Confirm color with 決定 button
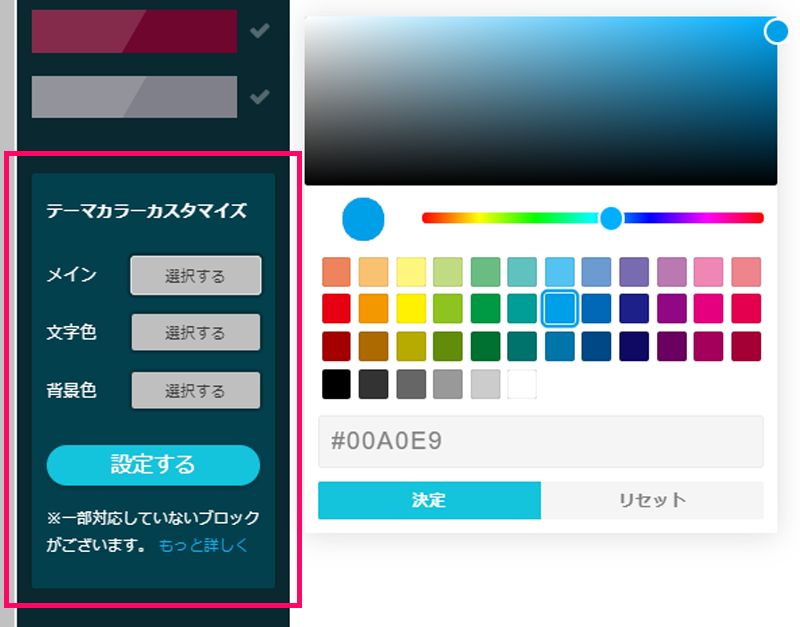 pyautogui.click(x=429, y=500)
